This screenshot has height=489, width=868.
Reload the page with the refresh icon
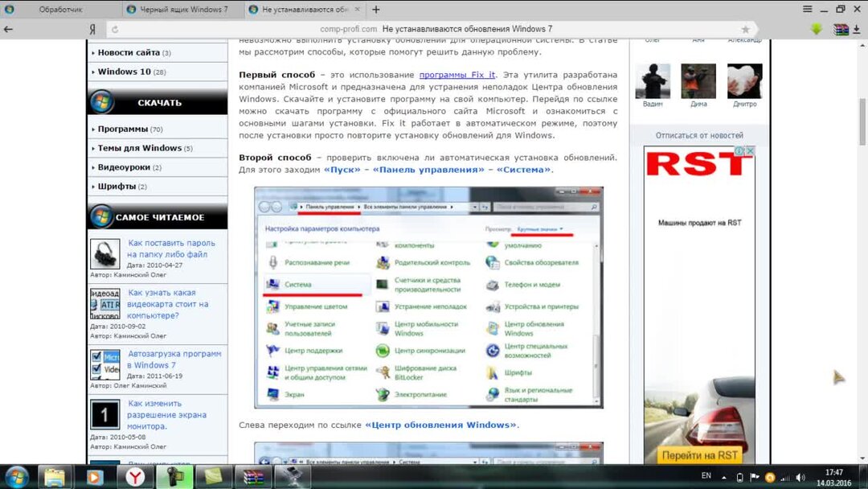click(x=115, y=29)
